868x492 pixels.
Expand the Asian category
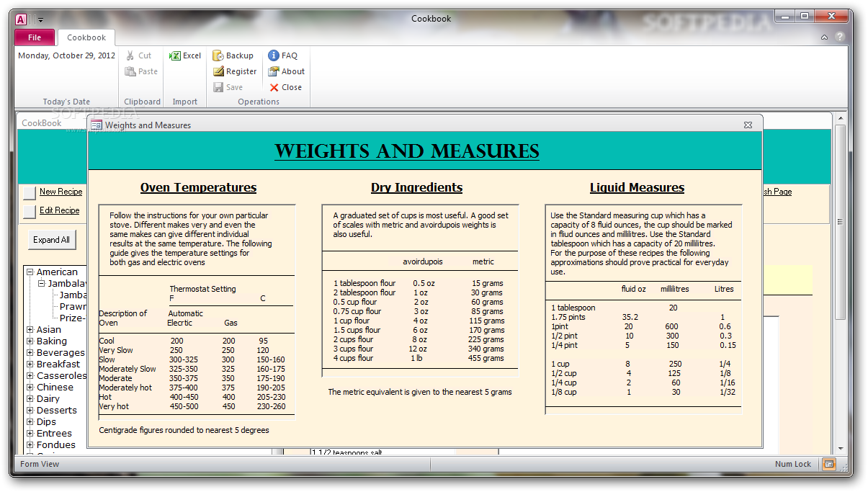(x=30, y=330)
